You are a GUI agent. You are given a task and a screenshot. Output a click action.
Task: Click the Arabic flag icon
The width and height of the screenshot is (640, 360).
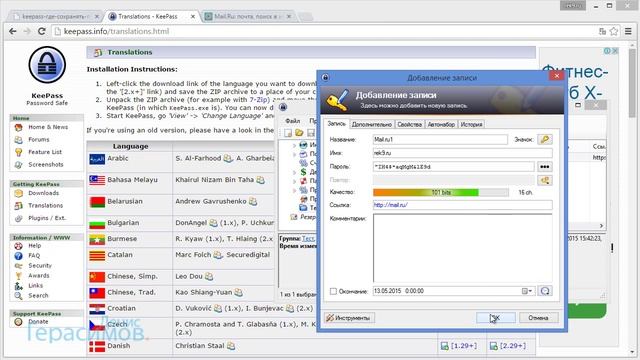[97, 159]
